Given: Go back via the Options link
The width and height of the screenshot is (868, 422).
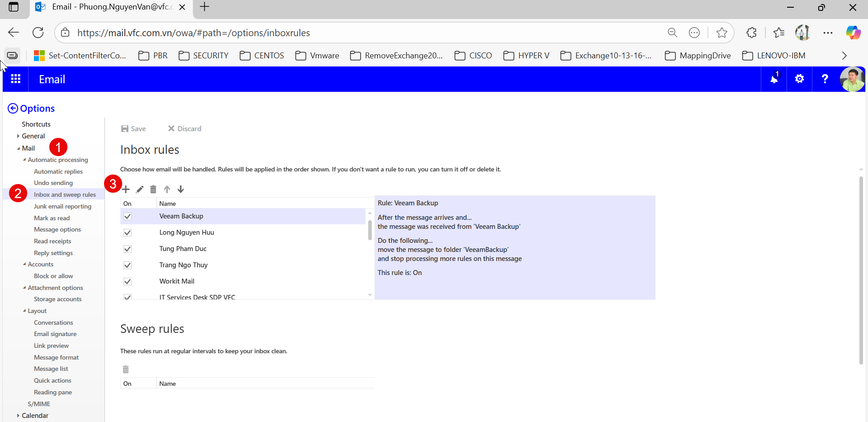Looking at the screenshot, I should coord(31,109).
